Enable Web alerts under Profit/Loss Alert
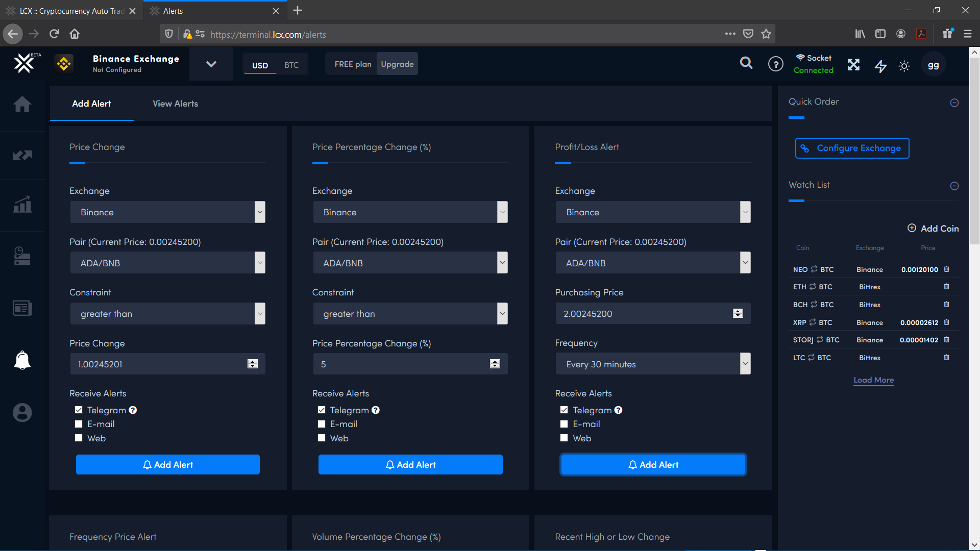 [564, 438]
